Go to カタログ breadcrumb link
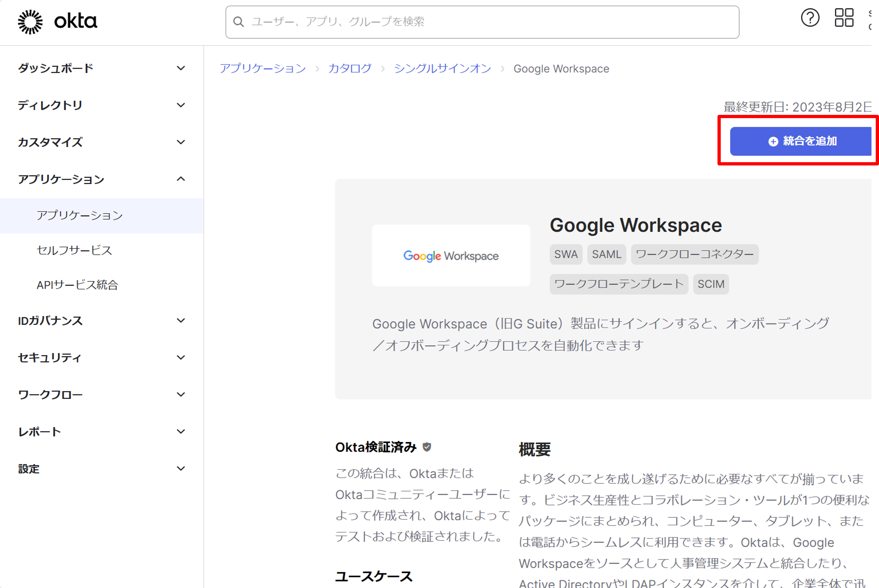Viewport: 879px width, 588px height. click(350, 69)
